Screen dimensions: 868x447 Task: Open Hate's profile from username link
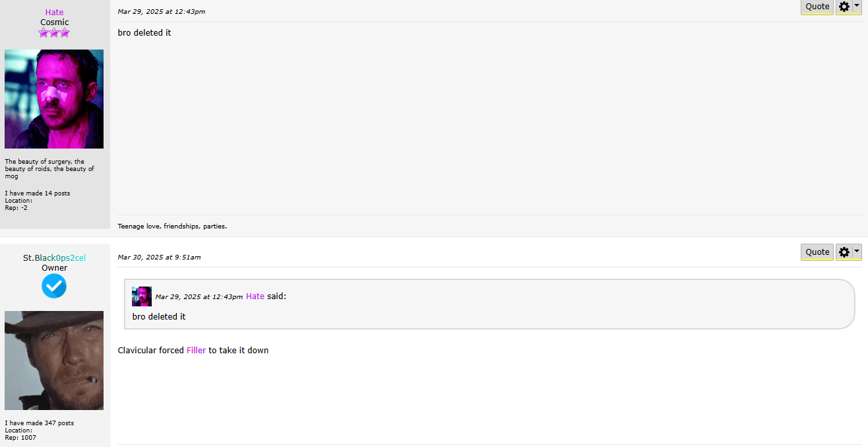55,13
